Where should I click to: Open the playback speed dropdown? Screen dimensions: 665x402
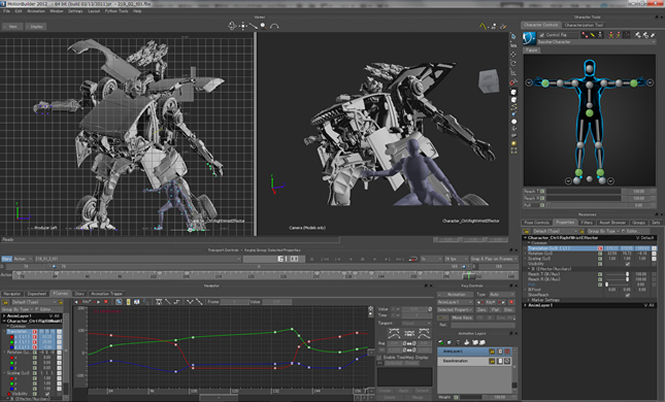(x=431, y=259)
